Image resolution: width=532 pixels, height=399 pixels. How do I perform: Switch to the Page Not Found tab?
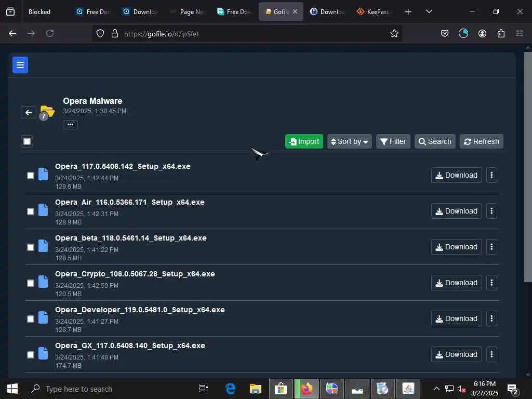pos(188,12)
